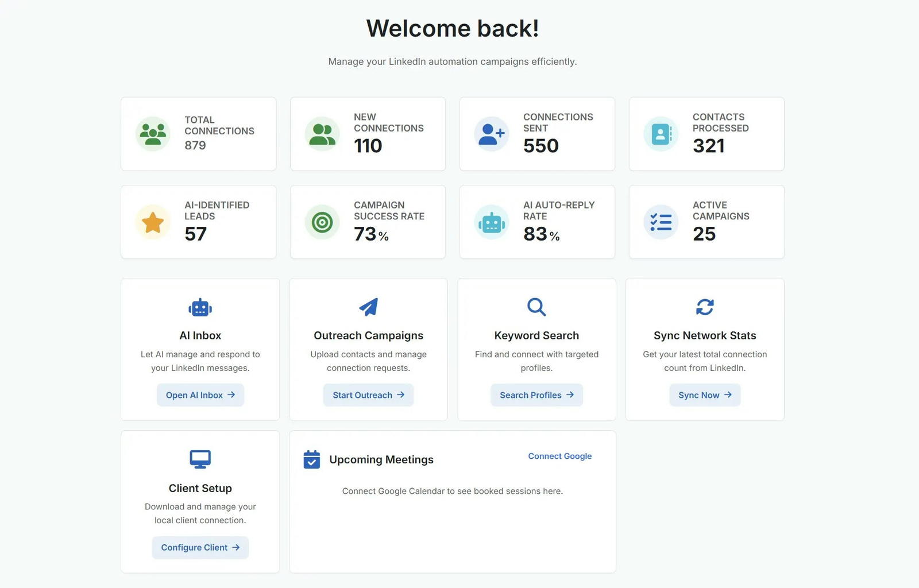
Task: Click the AI-Identified Leads star icon
Action: pos(153,222)
